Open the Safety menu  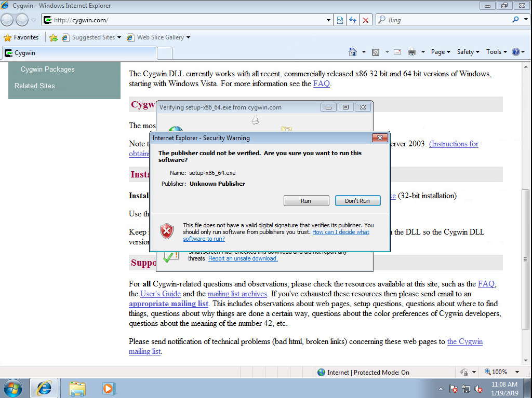pos(468,52)
